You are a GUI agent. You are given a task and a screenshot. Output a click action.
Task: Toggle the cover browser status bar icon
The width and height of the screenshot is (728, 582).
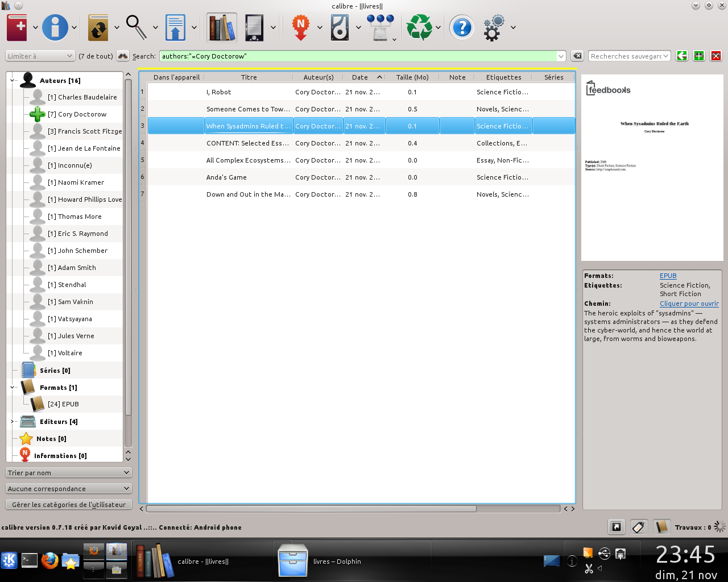tap(617, 527)
